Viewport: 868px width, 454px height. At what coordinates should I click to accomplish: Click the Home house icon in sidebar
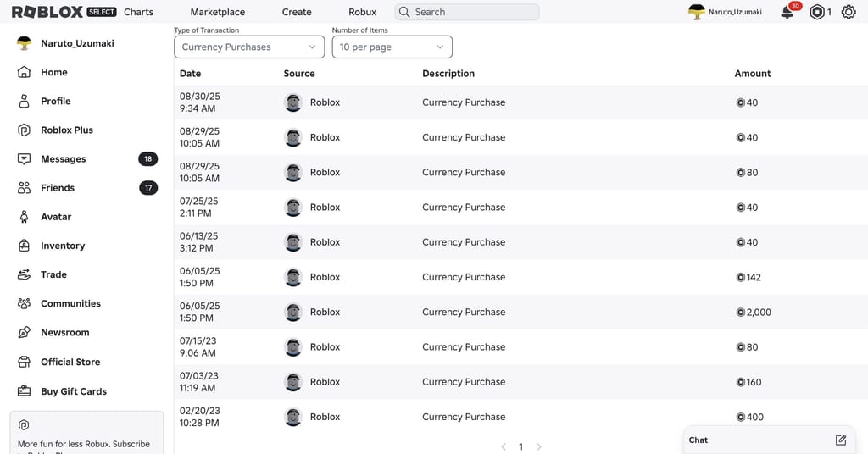pos(24,72)
